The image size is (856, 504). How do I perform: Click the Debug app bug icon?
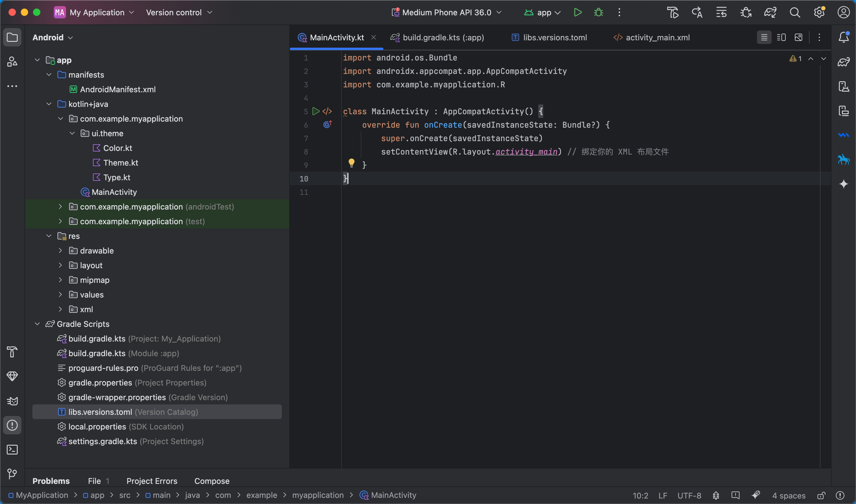pos(598,13)
